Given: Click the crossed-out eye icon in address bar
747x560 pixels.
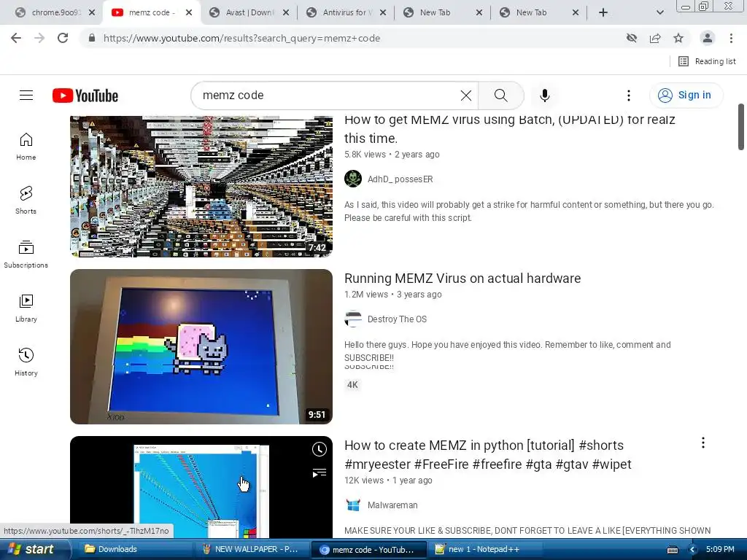Looking at the screenshot, I should [632, 38].
